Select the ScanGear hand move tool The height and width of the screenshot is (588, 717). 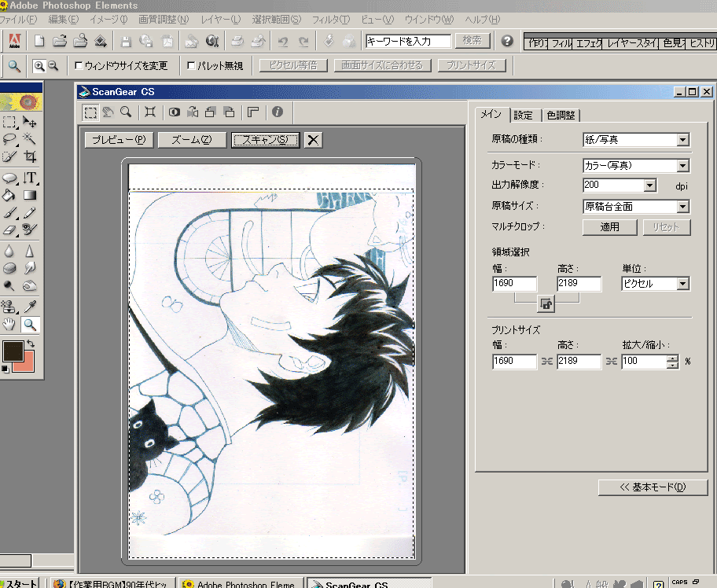pyautogui.click(x=108, y=112)
